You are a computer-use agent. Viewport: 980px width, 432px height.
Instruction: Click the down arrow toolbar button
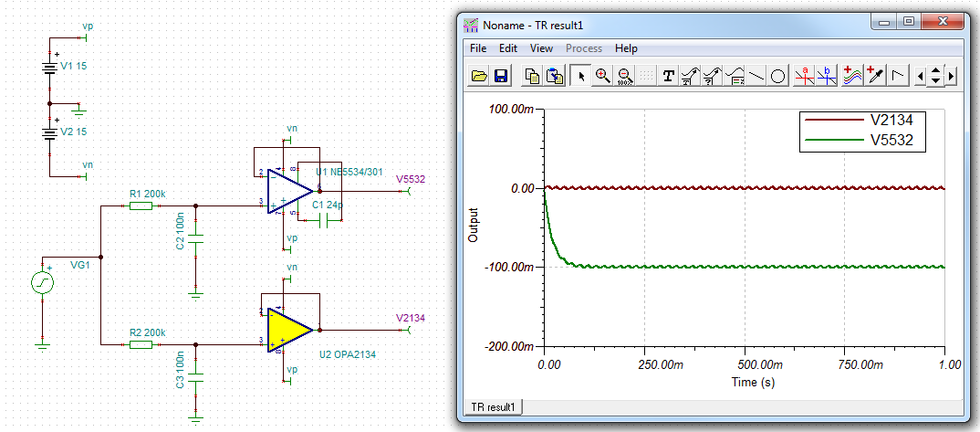935,80
